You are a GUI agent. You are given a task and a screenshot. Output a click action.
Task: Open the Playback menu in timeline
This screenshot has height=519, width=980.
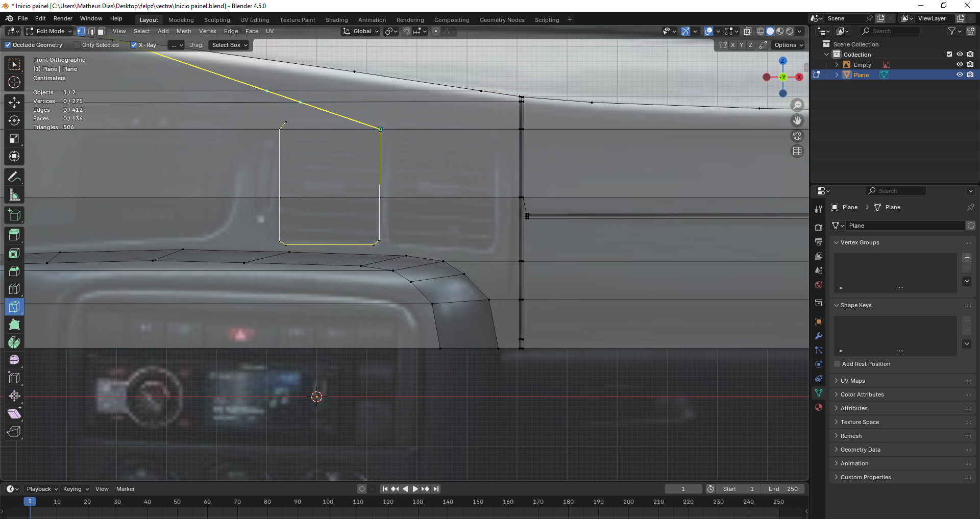(x=42, y=489)
